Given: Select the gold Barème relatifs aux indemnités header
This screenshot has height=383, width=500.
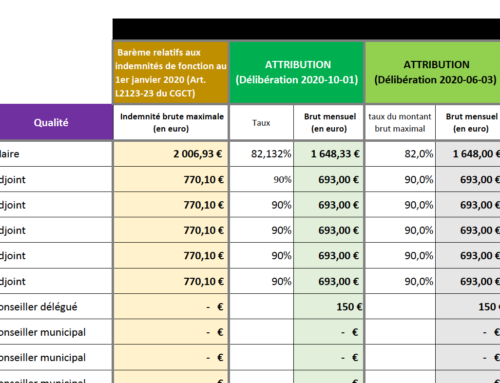Looking at the screenshot, I should pos(171,72).
